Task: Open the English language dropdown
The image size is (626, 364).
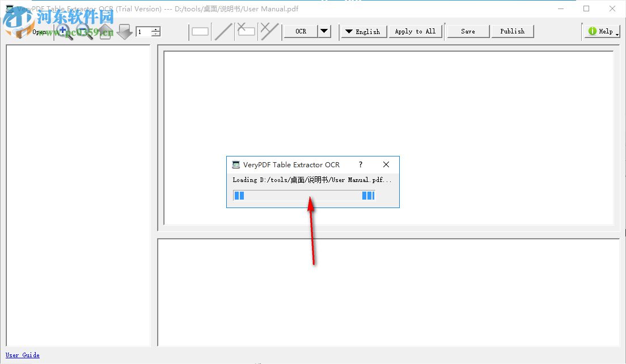Action: pyautogui.click(x=363, y=32)
